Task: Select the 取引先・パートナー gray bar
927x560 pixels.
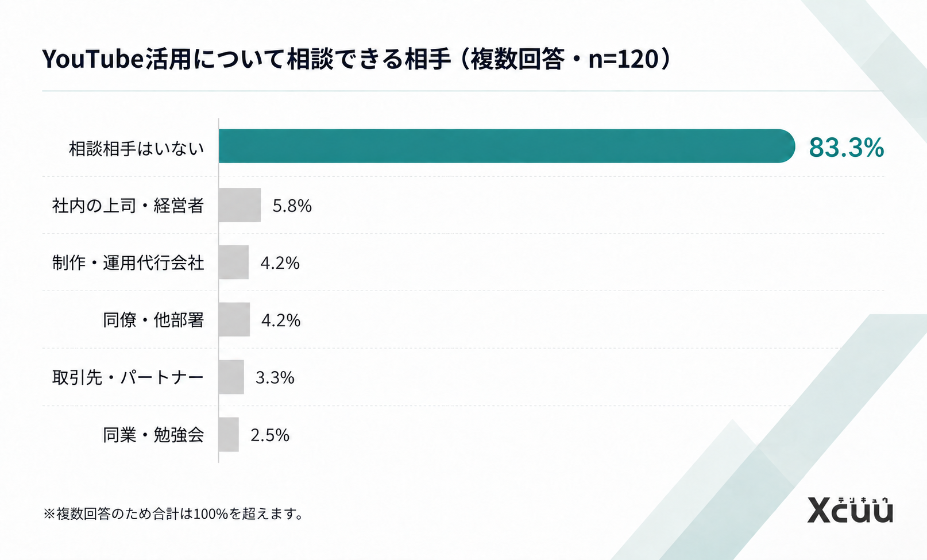Action: pyautogui.click(x=231, y=377)
